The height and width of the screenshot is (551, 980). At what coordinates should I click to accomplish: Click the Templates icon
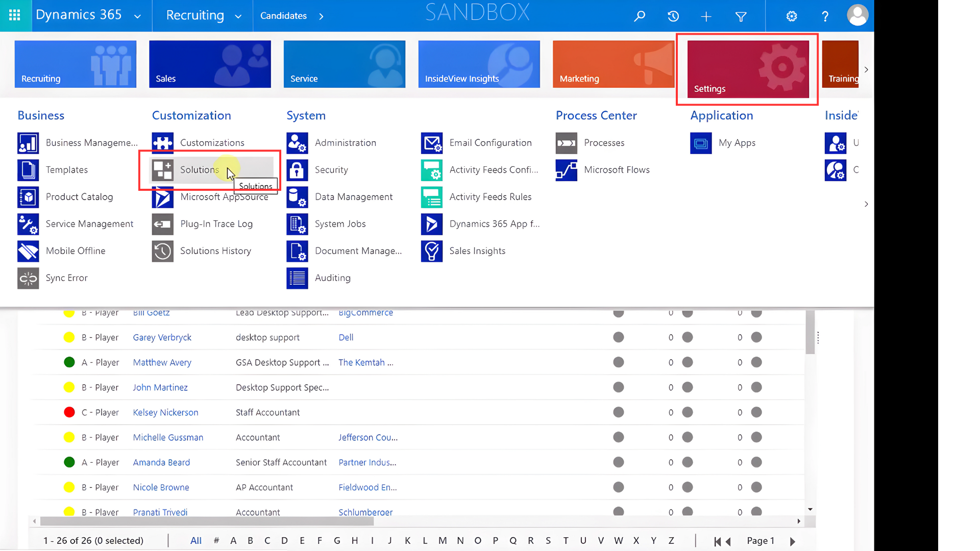coord(28,170)
